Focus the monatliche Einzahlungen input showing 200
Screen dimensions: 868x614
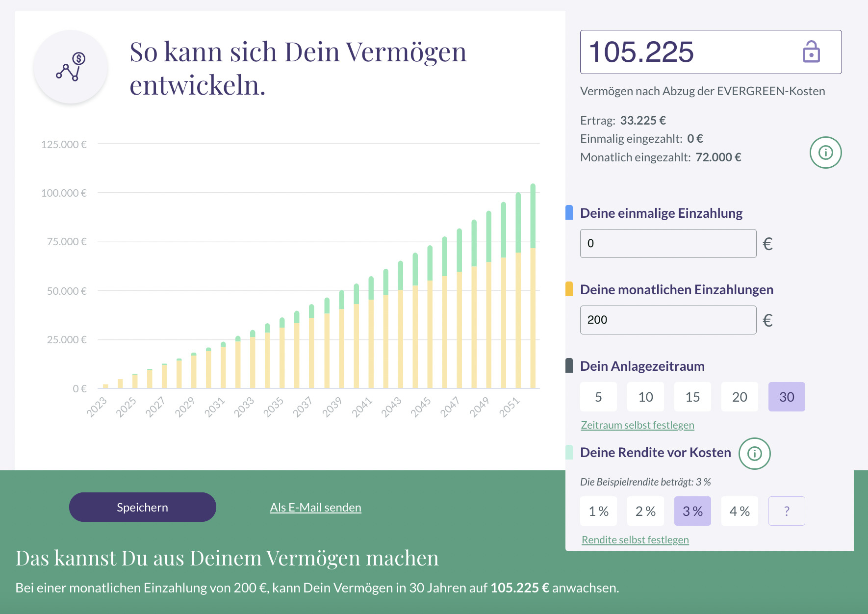click(x=668, y=320)
